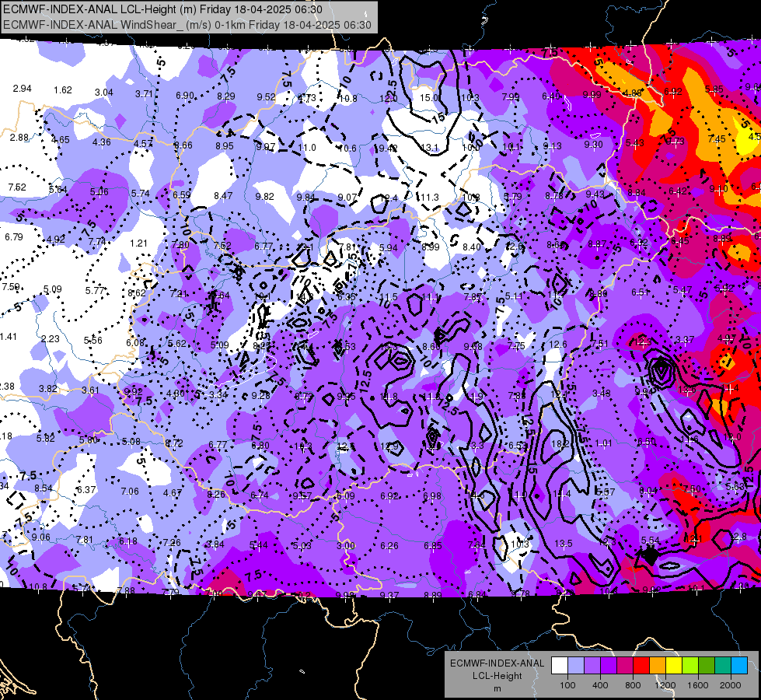The height and width of the screenshot is (700, 761).
Task: Click the ECMWF-INDEX-ANAL text in the legend
Action: tap(497, 663)
